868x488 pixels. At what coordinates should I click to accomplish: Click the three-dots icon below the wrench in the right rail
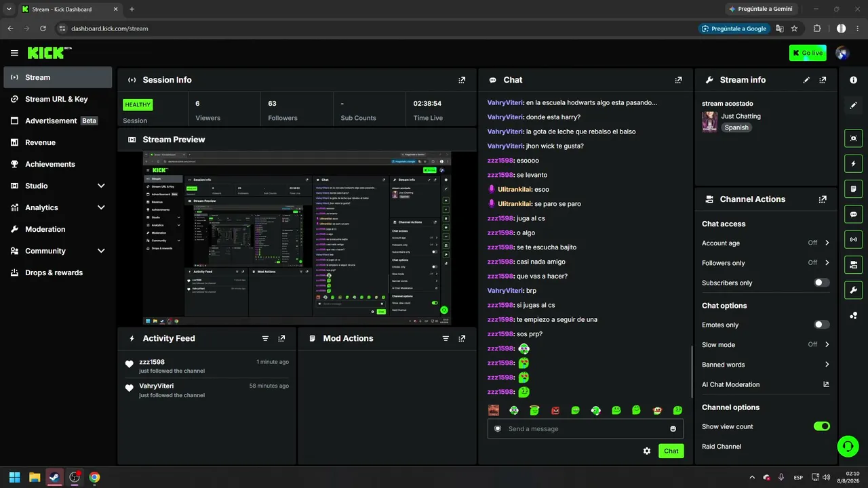point(853,315)
